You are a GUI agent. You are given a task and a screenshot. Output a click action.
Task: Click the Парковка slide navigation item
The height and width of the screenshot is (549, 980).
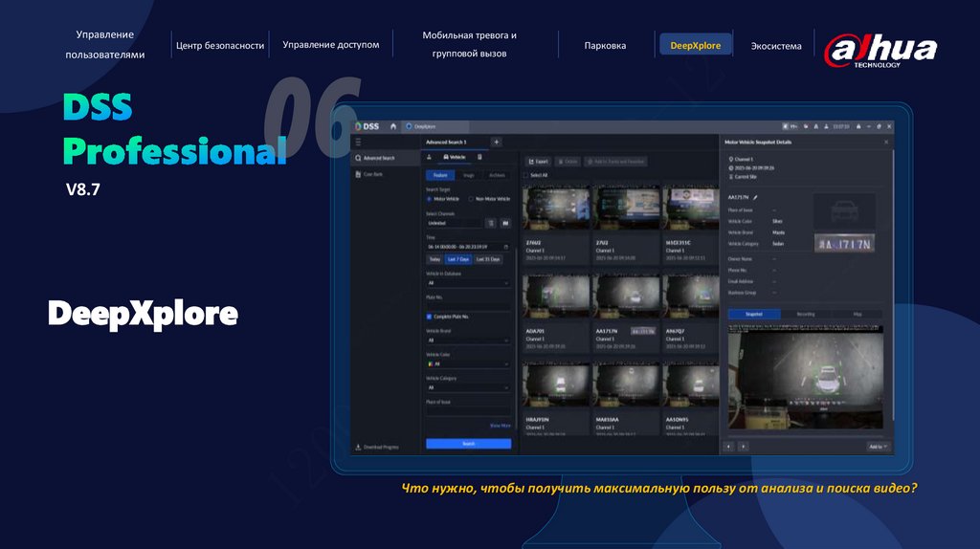(605, 46)
